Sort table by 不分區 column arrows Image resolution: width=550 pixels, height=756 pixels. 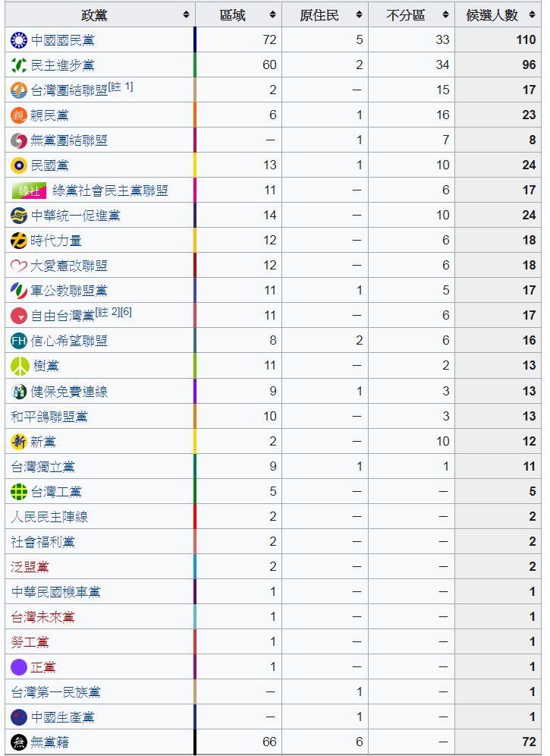(446, 15)
